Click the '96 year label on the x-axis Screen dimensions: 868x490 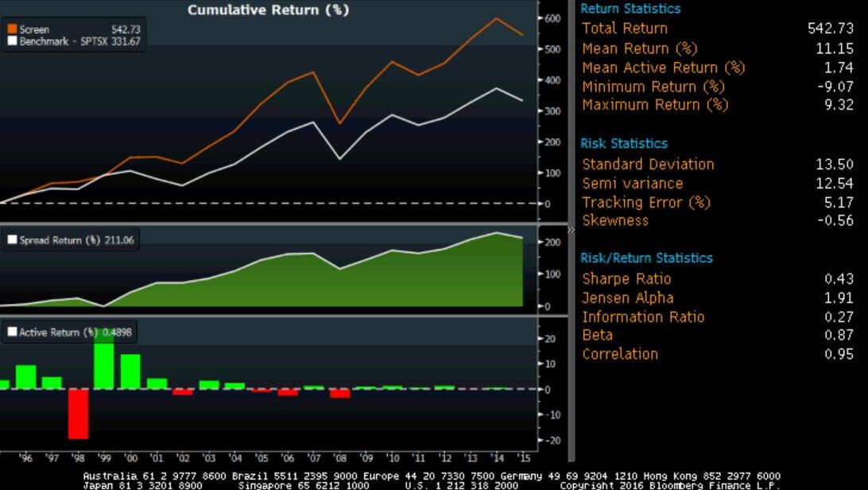pyautogui.click(x=25, y=458)
